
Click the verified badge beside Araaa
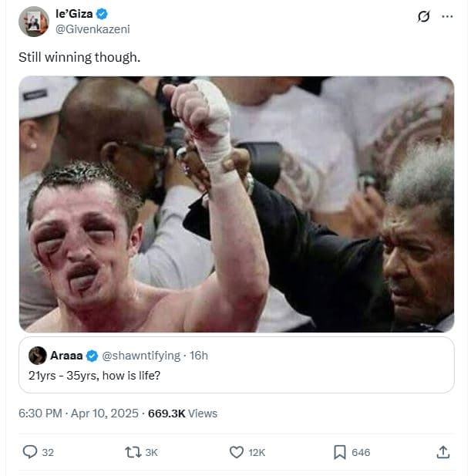tap(92, 356)
